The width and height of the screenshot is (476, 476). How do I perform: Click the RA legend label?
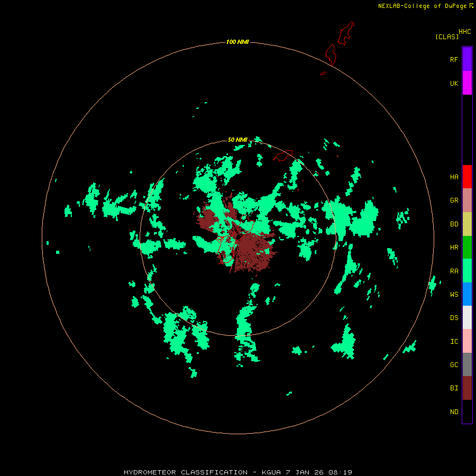coord(454,271)
